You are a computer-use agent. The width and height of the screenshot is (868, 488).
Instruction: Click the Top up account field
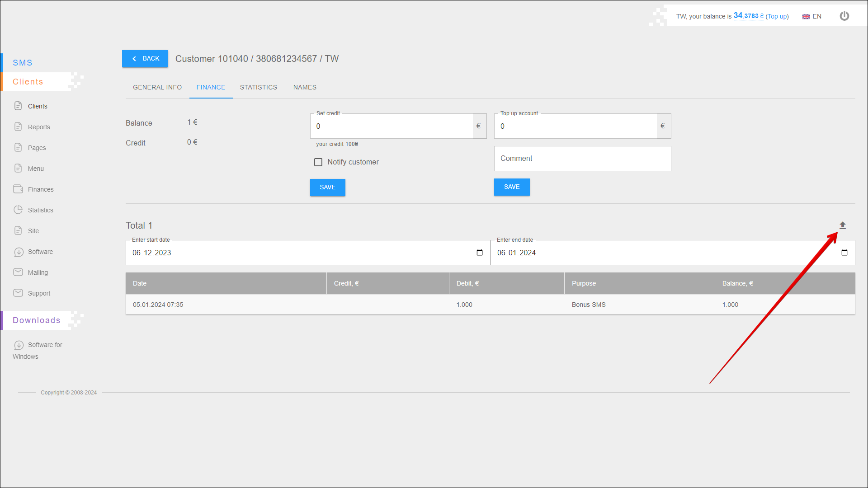point(575,127)
